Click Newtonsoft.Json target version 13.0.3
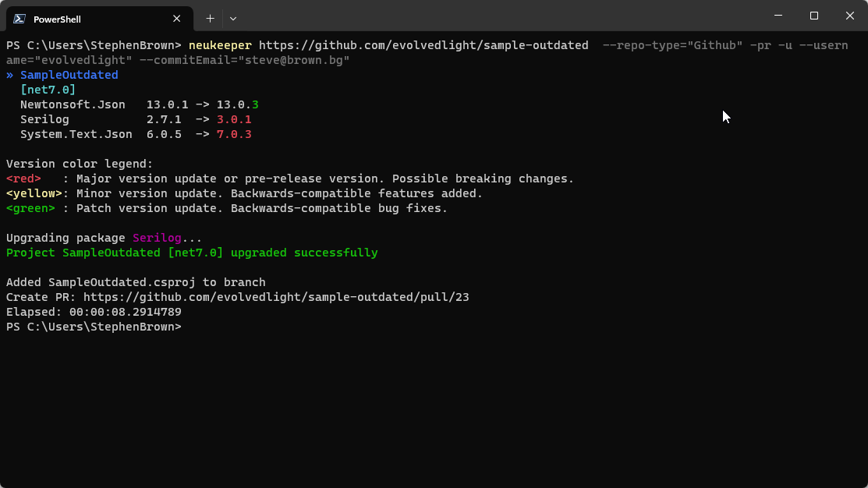 click(x=238, y=104)
